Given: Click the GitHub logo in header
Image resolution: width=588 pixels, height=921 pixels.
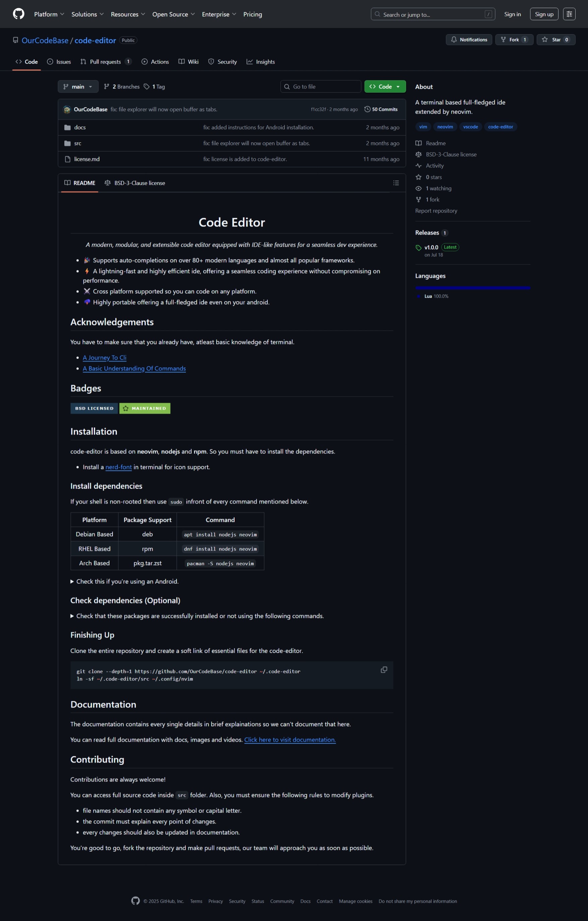Looking at the screenshot, I should (x=18, y=14).
